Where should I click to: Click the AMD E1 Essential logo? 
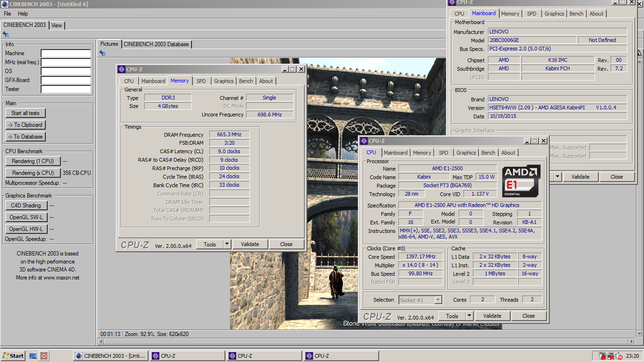point(521,181)
